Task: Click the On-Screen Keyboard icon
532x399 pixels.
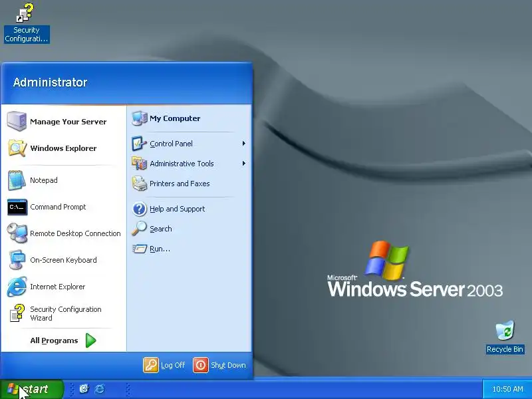Action: tap(17, 260)
